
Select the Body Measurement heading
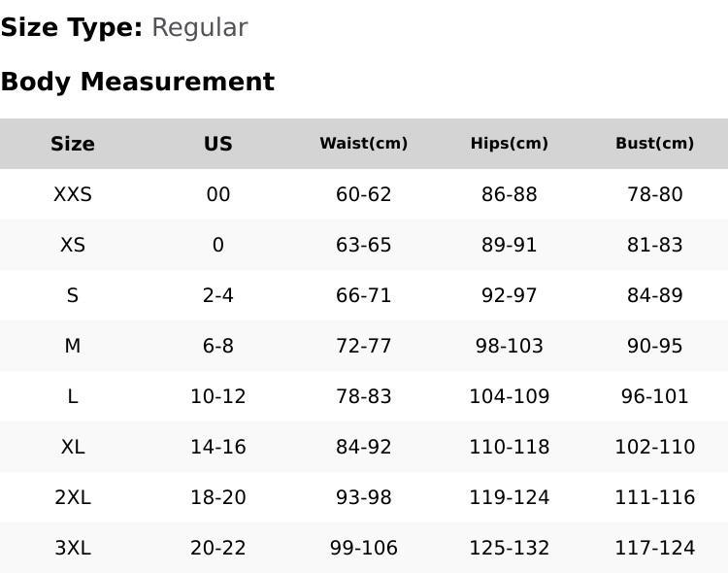click(x=138, y=82)
